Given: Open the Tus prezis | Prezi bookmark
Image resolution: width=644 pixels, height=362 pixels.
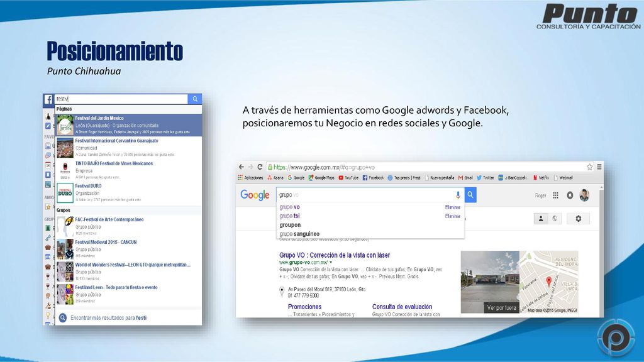Looking at the screenshot, I should pos(404,178).
